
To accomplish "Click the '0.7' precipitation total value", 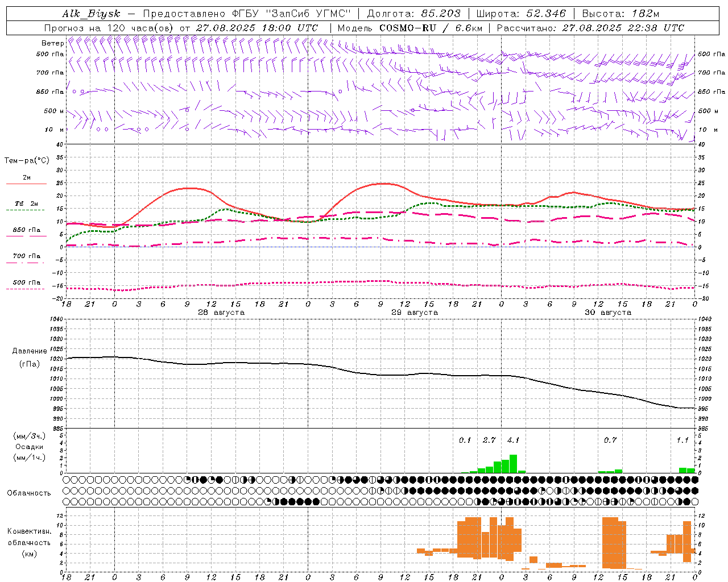I will 610,440.
